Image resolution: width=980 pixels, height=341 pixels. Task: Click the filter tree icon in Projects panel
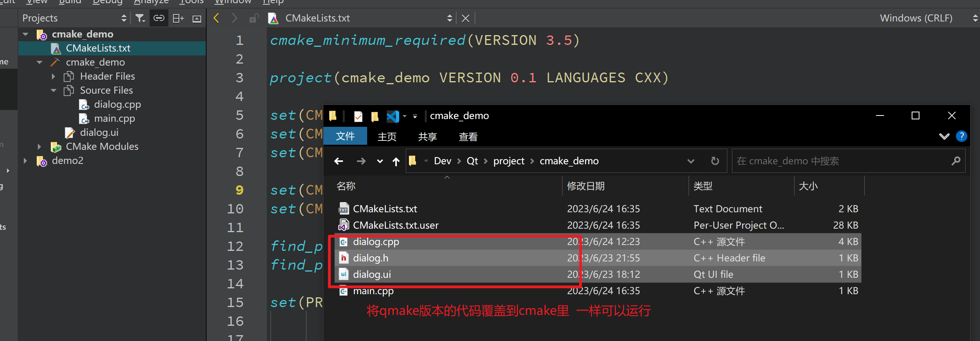pos(140,18)
